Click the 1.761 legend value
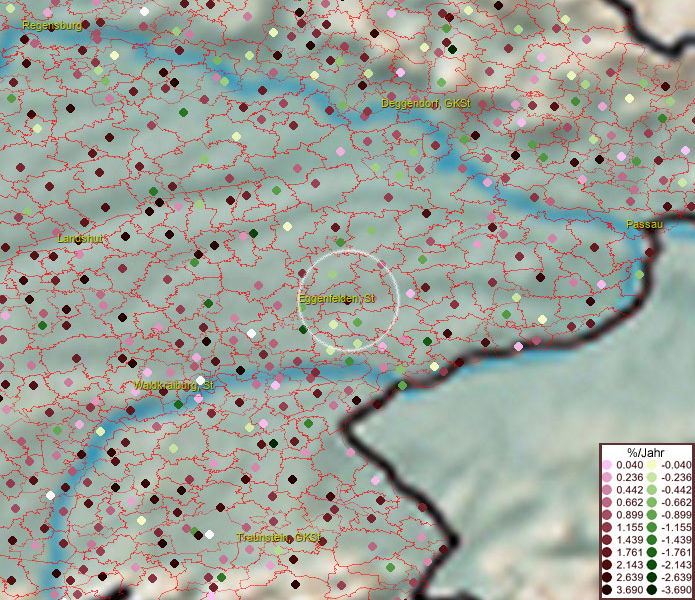The width and height of the screenshot is (695, 600). (628, 553)
